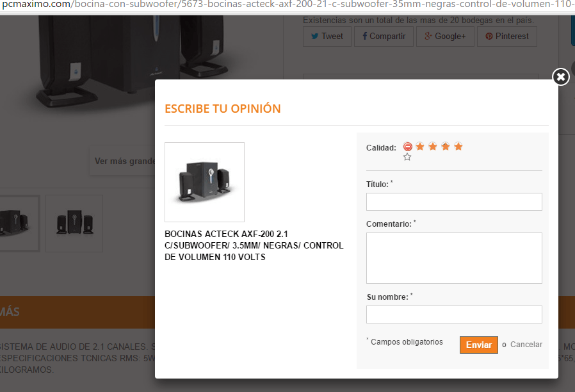Click the Ver más grande button
575x392 pixels.
point(123,161)
